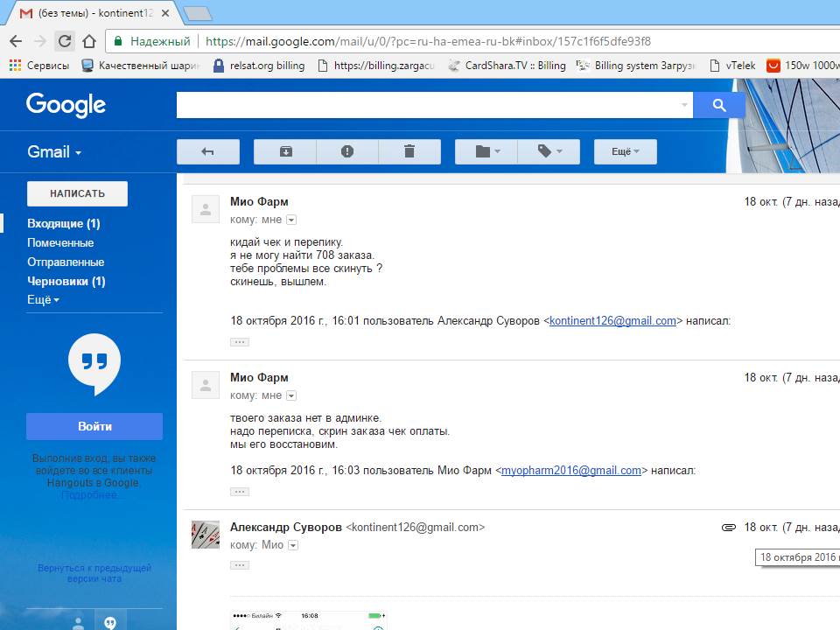Reload page with browser refresh icon
The height and width of the screenshot is (630, 840).
coord(65,41)
